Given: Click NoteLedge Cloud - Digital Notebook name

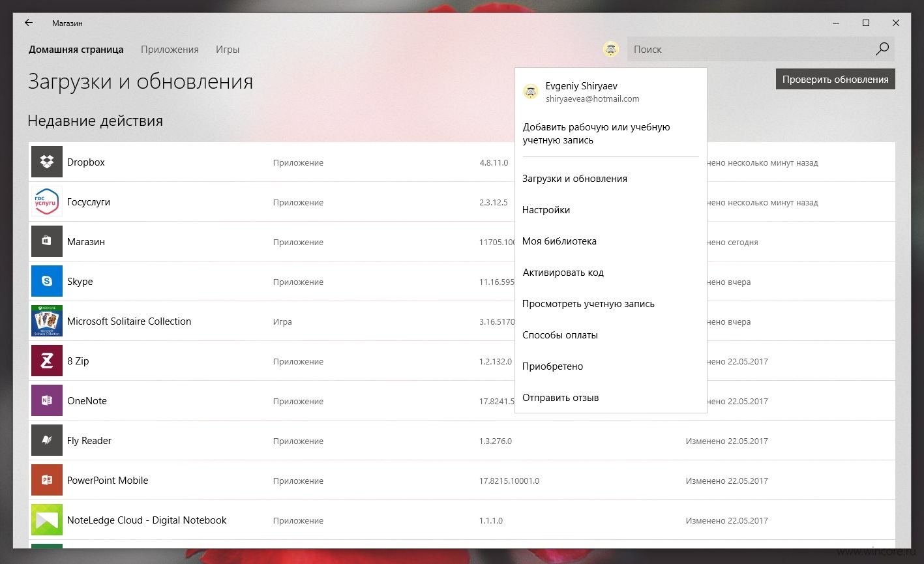Looking at the screenshot, I should click(x=147, y=520).
